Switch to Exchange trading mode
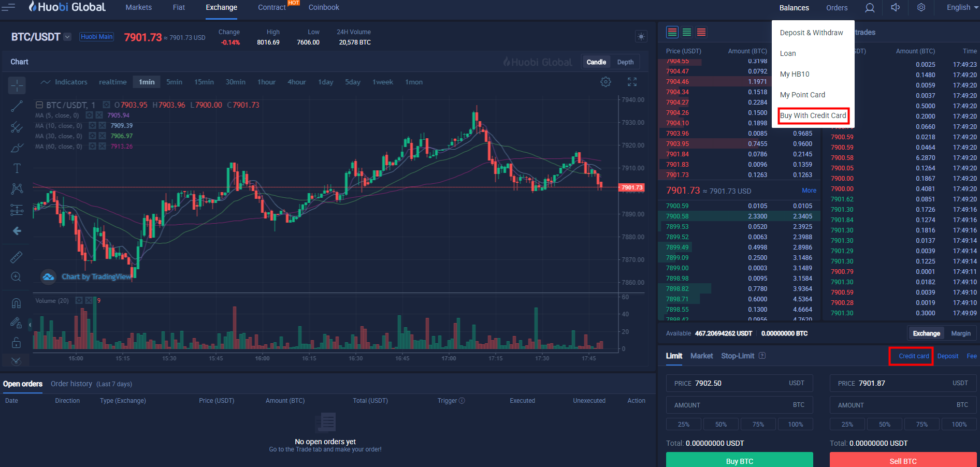This screenshot has width=980, height=467. tap(926, 333)
